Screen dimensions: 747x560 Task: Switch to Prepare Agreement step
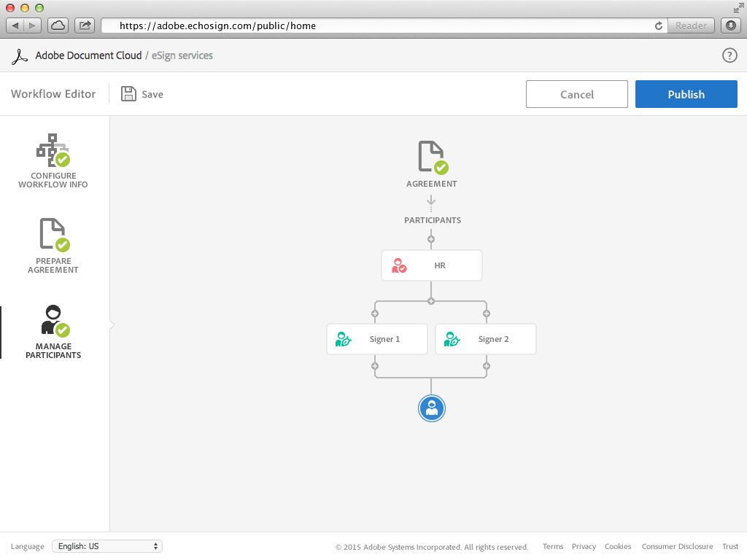coord(53,246)
